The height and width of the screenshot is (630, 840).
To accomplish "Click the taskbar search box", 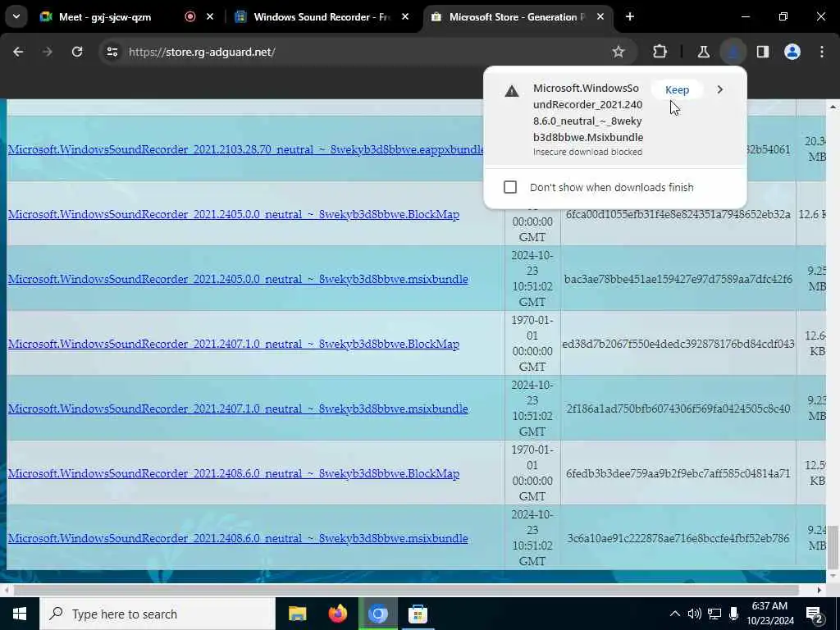I will click(157, 614).
